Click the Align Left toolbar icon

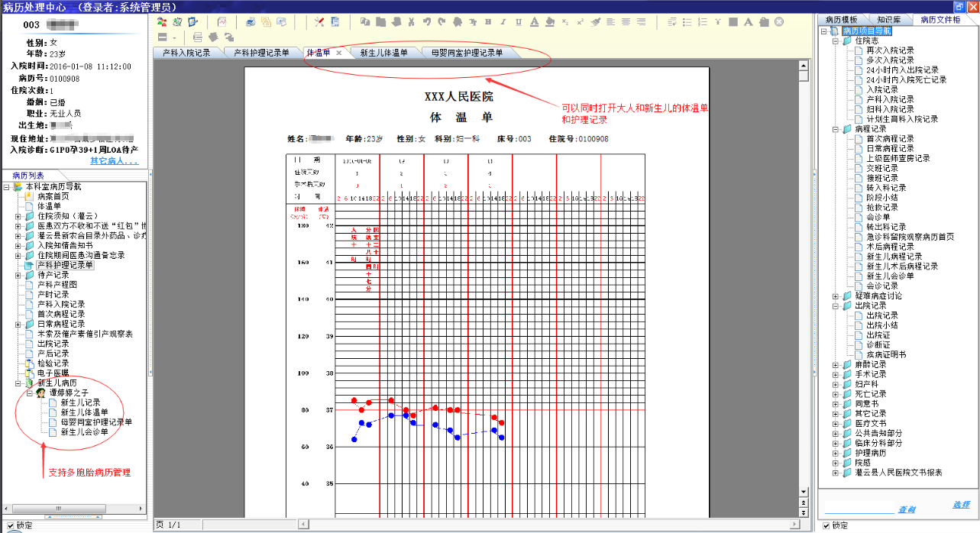(610, 21)
